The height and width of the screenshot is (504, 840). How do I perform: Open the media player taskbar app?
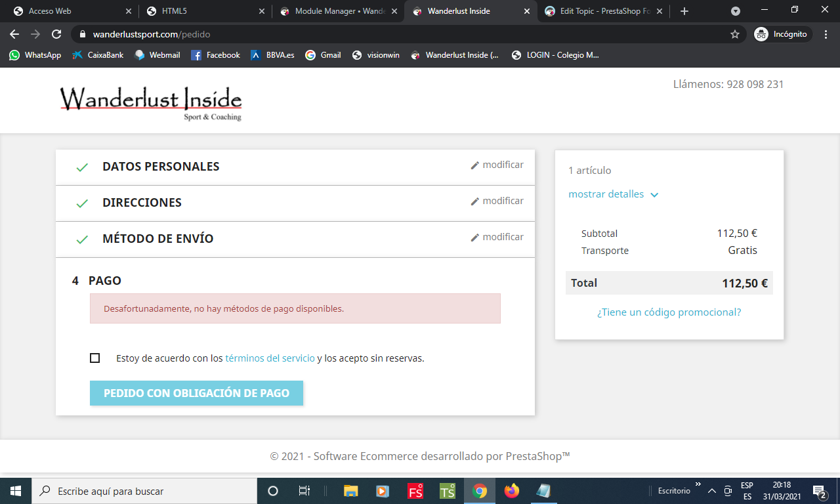(383, 491)
